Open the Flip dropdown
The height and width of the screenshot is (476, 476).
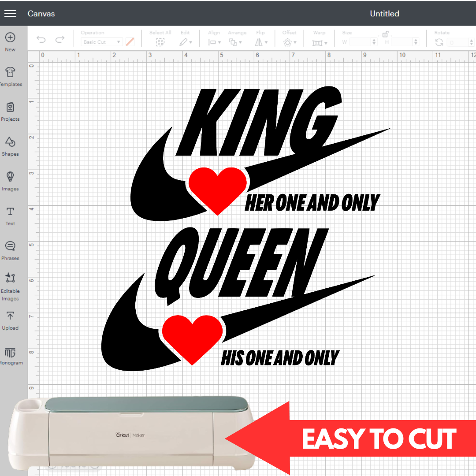[x=261, y=42]
